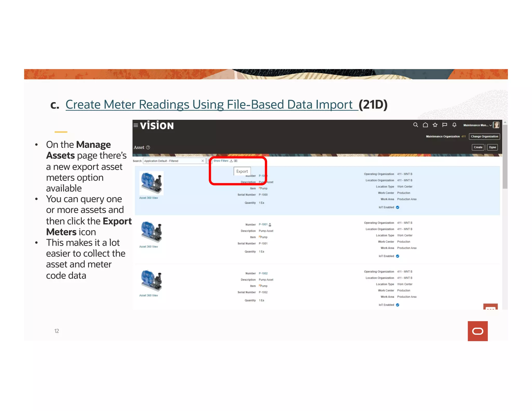Click the Done button
This screenshot has width=532, height=411.
[x=493, y=147]
